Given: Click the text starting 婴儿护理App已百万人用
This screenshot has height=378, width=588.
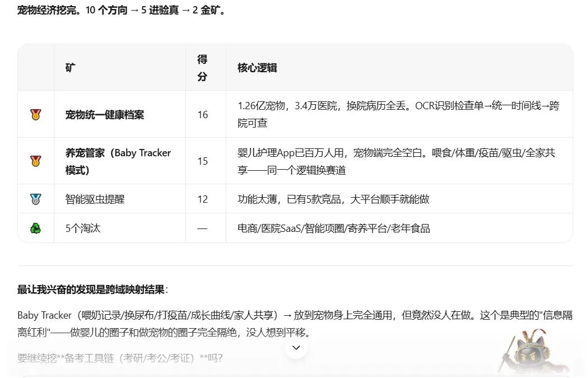Looking at the screenshot, I should 396,161.
